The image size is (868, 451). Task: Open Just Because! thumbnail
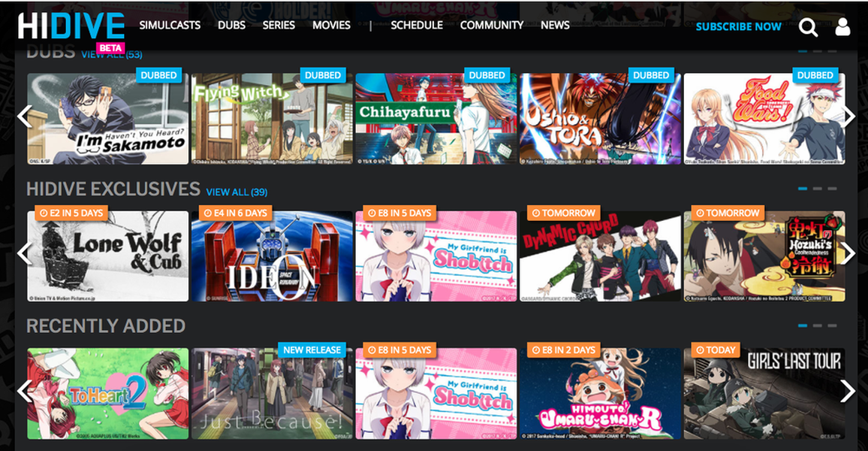point(272,393)
